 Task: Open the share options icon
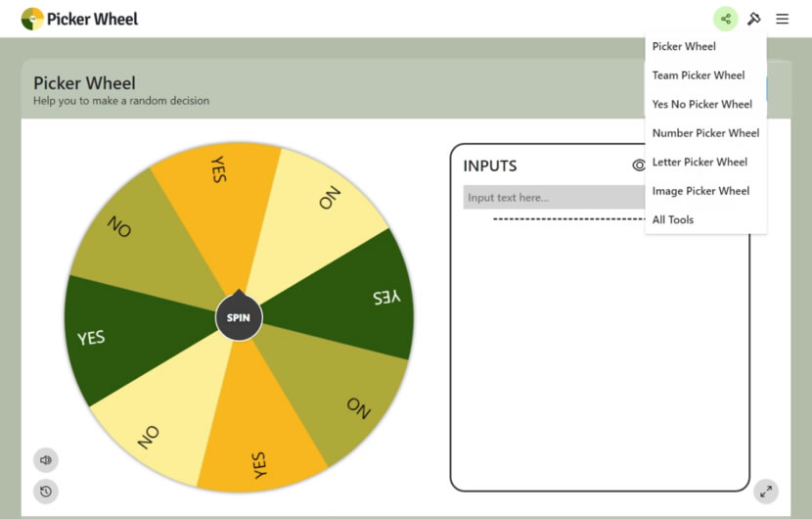pyautogui.click(x=726, y=20)
